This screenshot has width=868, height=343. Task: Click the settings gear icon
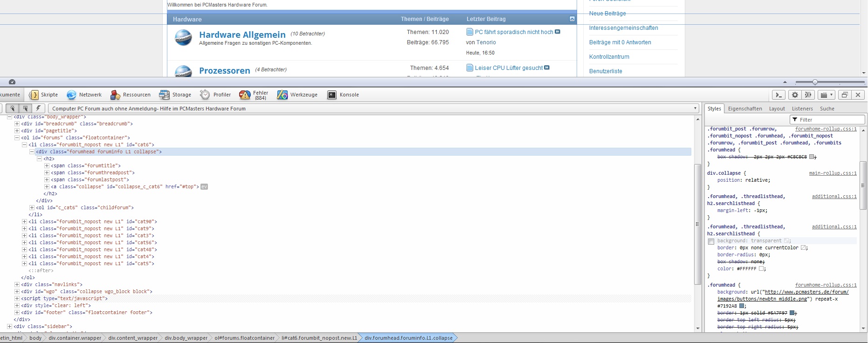[795, 95]
